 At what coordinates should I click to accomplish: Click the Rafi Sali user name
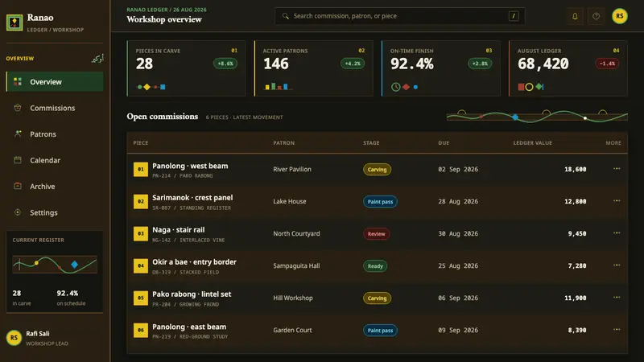pos(38,334)
